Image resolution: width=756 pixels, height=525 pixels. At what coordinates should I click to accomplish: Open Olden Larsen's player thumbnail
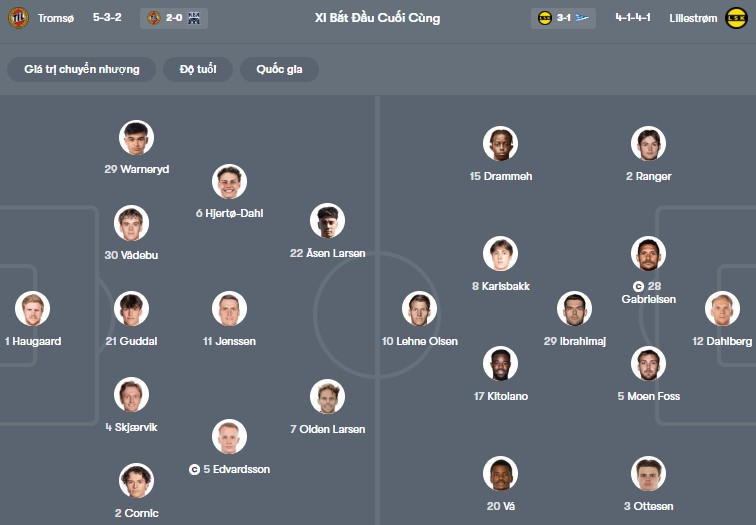coord(327,397)
